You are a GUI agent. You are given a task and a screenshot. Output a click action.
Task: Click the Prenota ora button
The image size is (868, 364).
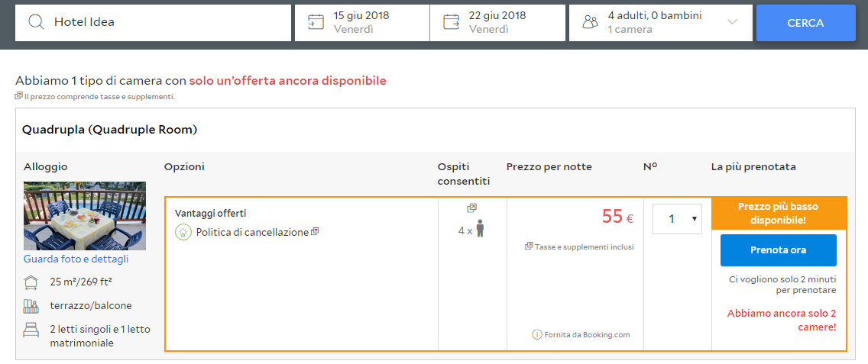[x=778, y=250]
